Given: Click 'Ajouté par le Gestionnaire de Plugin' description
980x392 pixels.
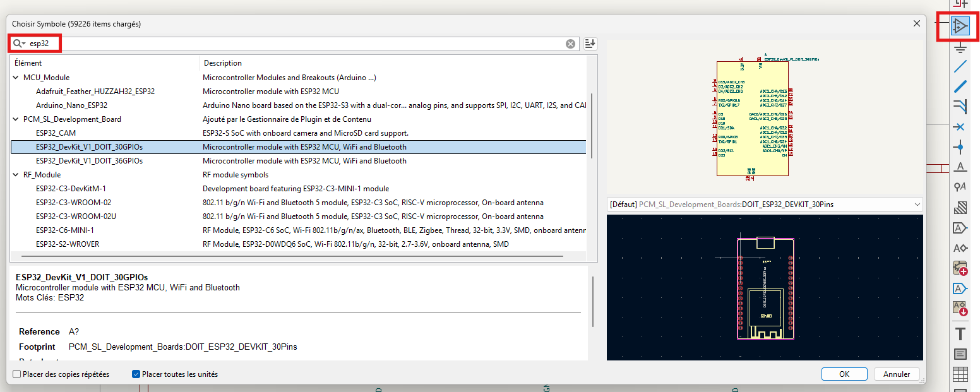Looking at the screenshot, I should click(287, 119).
